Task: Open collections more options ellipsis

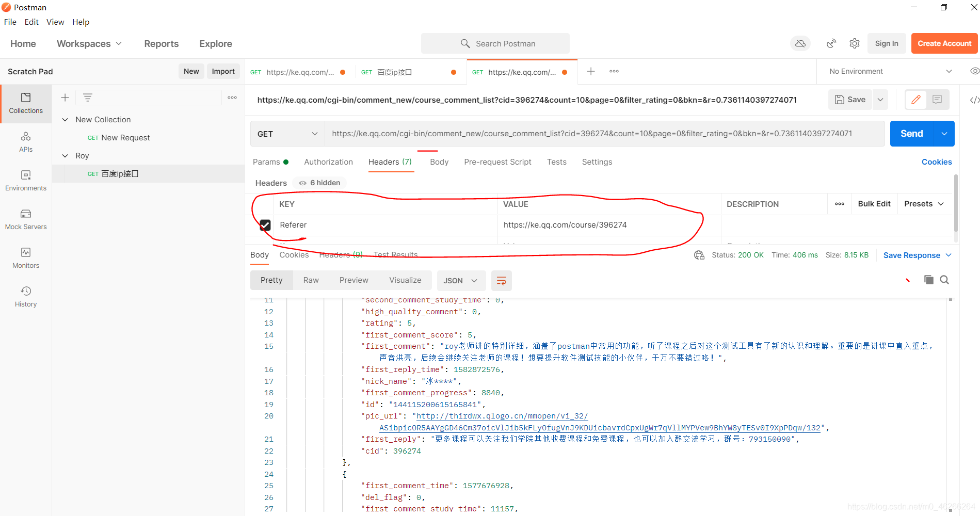Action: [232, 98]
